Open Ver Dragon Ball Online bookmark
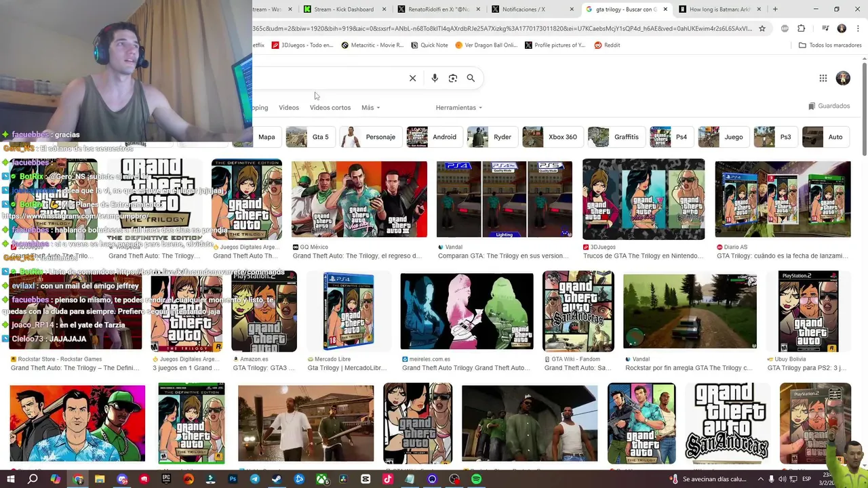 486,45
